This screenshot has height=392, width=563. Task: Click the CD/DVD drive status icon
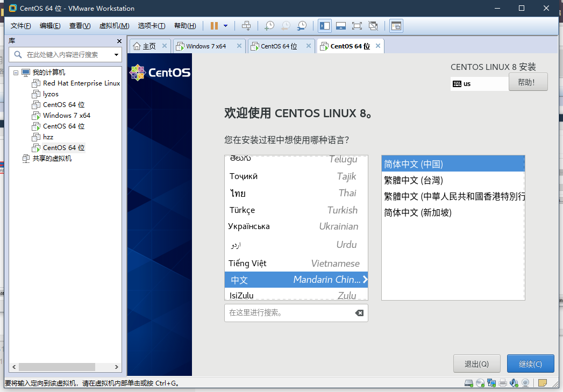click(481, 382)
